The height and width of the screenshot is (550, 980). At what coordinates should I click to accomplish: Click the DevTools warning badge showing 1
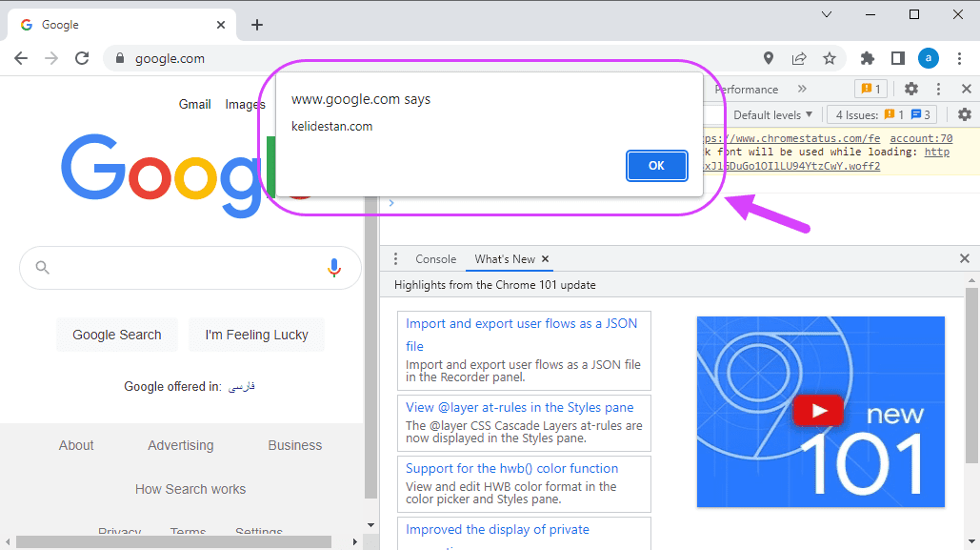870,89
